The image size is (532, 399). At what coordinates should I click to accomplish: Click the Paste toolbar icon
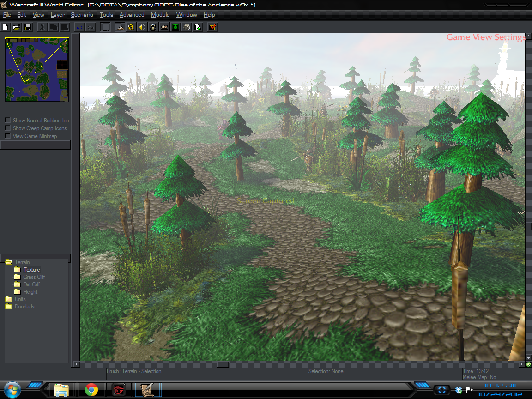click(x=65, y=27)
